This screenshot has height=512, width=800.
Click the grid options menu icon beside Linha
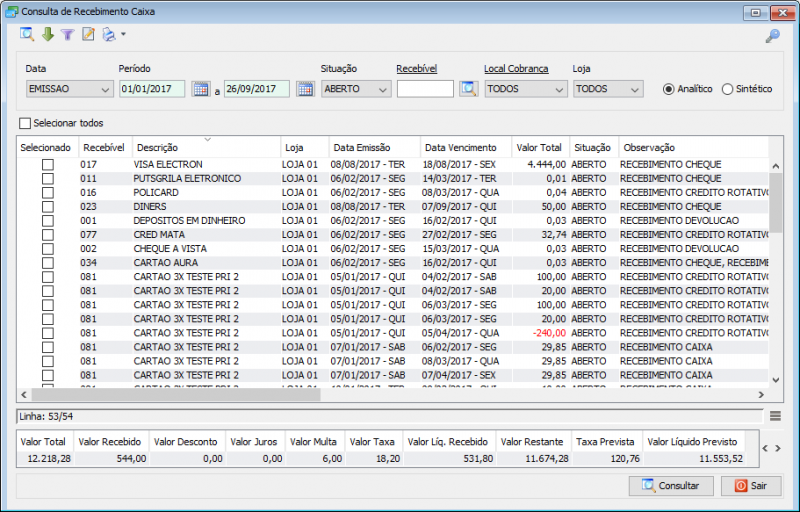point(775,416)
